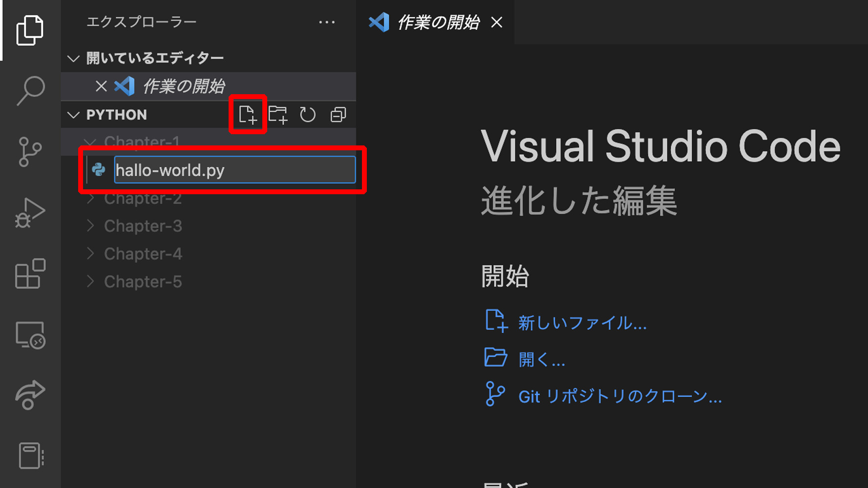Open the Extensions view
The width and height of the screenshot is (868, 488).
coord(29,273)
